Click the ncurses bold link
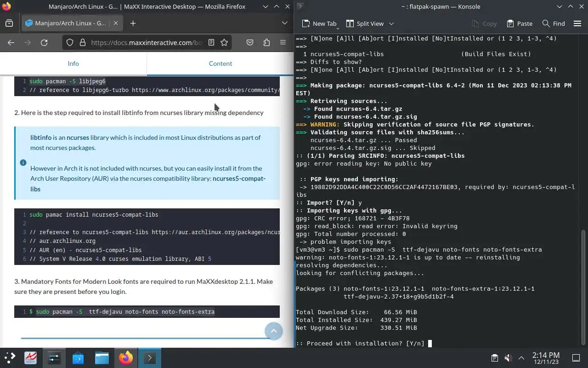 click(x=78, y=138)
